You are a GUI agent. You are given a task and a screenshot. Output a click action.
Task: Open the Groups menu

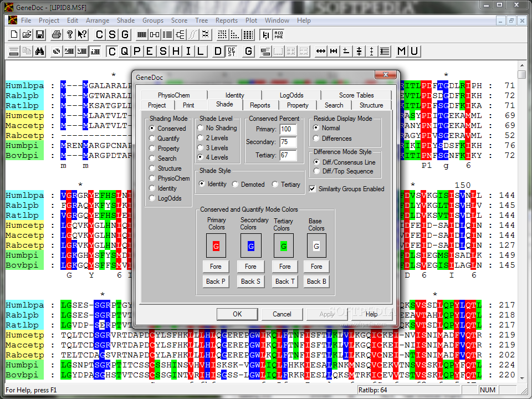(x=153, y=21)
